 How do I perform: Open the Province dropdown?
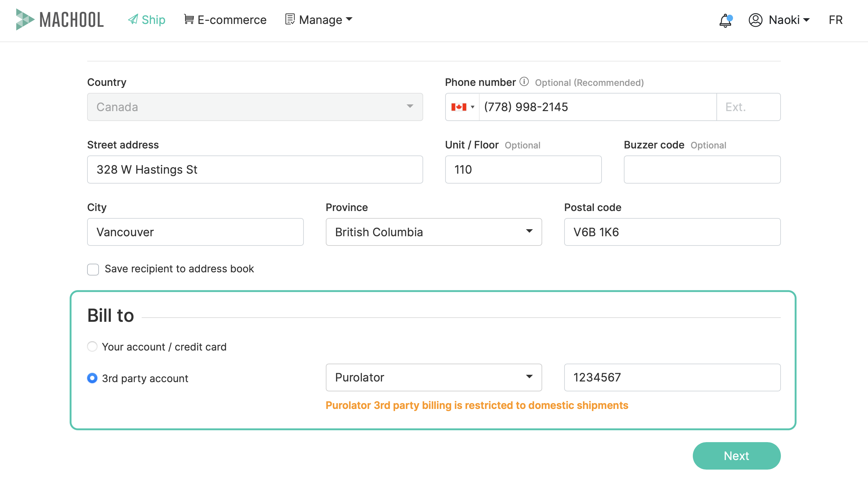(x=434, y=232)
